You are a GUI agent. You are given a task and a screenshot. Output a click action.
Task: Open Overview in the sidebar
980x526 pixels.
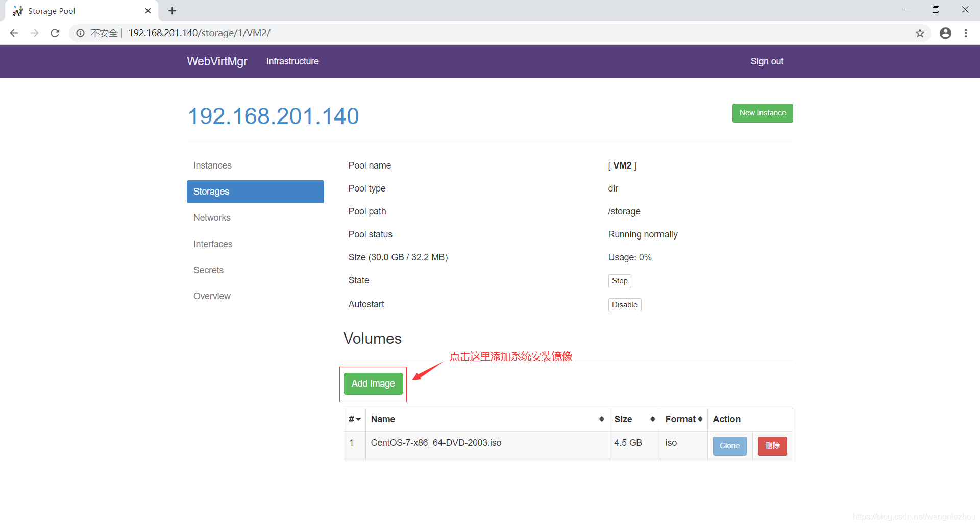(x=255, y=296)
